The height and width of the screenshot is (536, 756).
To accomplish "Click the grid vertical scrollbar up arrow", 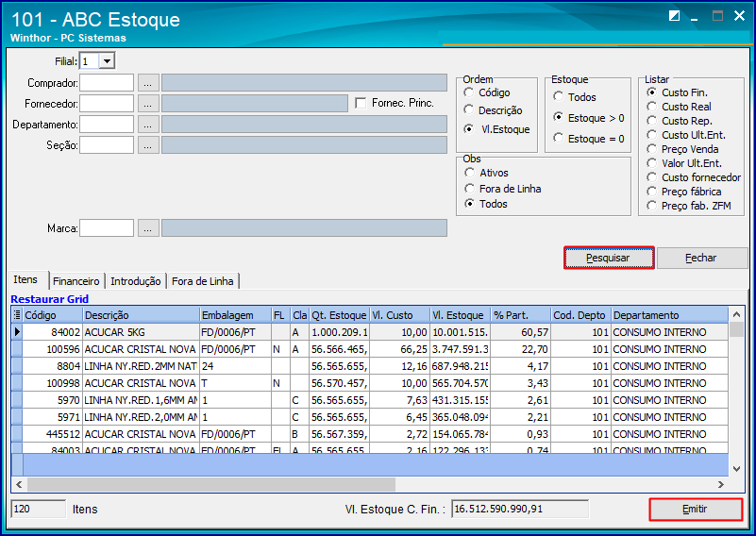I will coord(736,314).
